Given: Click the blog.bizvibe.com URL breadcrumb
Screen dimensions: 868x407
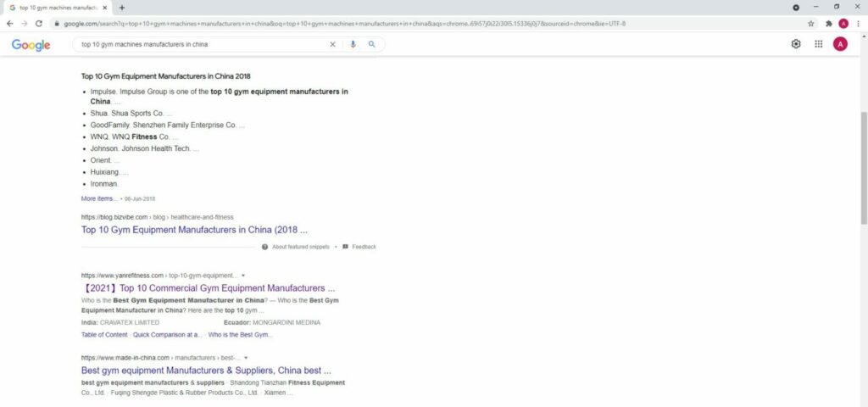Looking at the screenshot, I should (x=157, y=217).
